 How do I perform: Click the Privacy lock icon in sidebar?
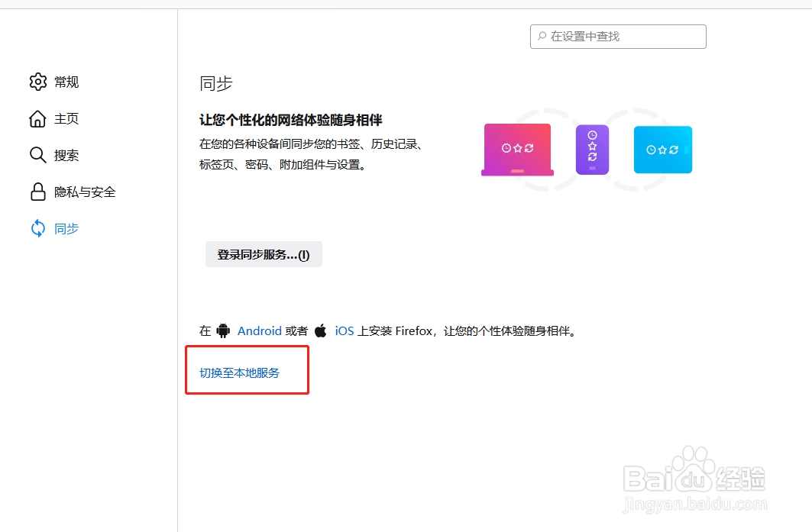point(37,192)
